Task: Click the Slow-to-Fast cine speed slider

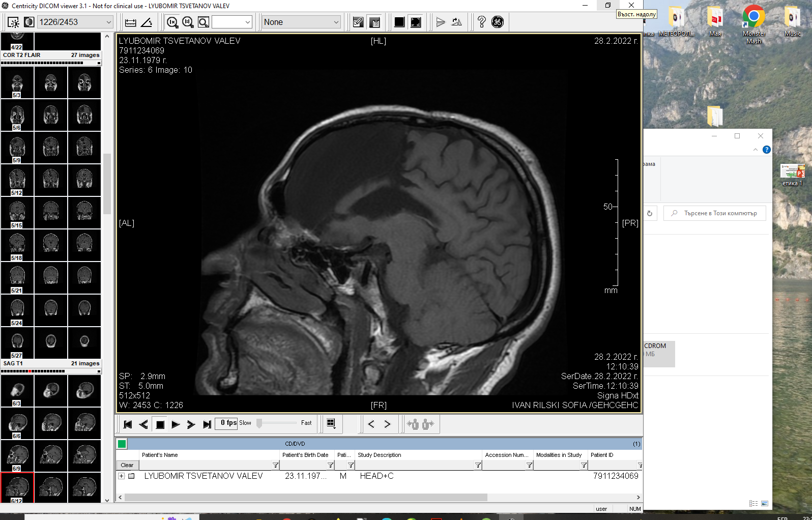Action: tap(277, 423)
